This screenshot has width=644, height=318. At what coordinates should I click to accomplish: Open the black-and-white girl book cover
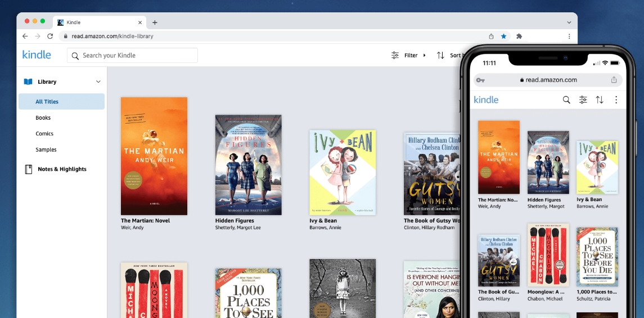pyautogui.click(x=343, y=288)
